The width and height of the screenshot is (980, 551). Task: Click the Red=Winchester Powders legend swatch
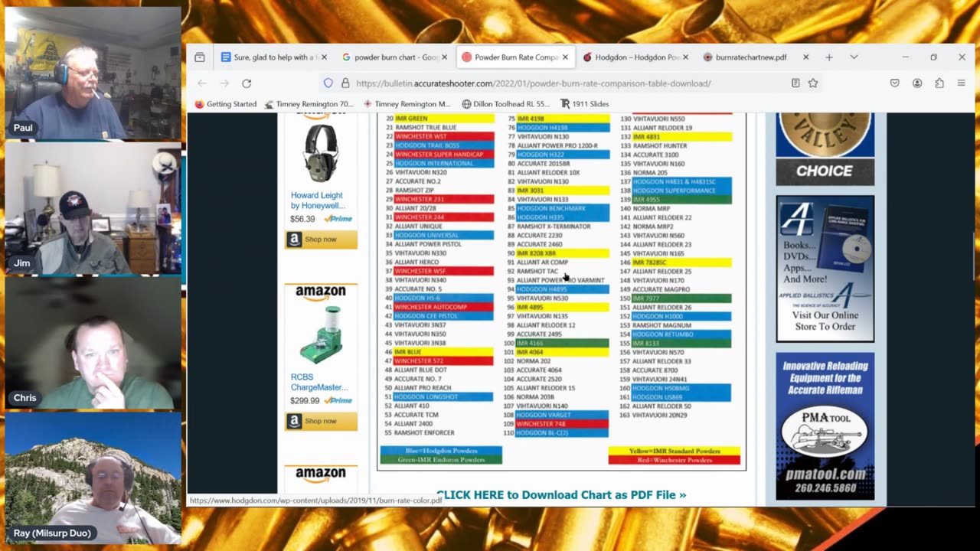coord(675,460)
